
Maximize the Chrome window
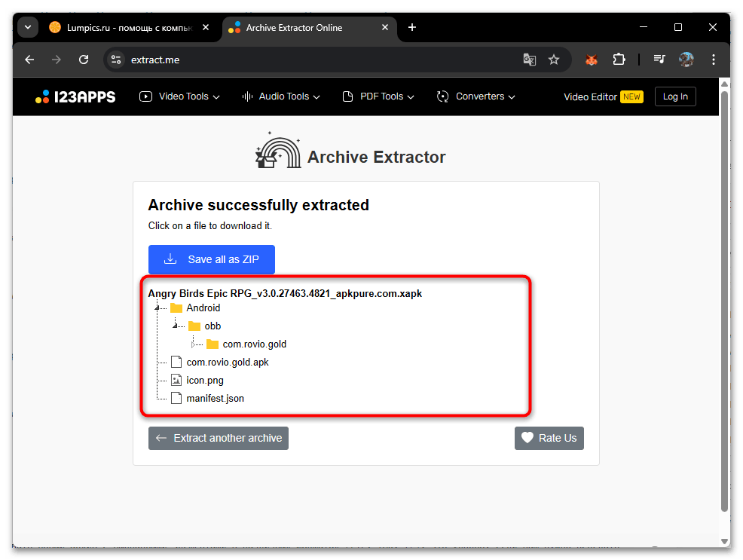[678, 27]
